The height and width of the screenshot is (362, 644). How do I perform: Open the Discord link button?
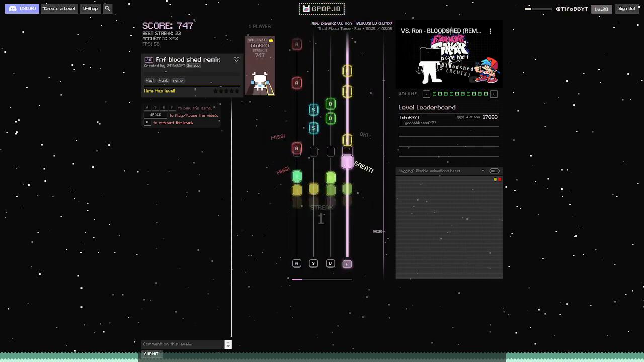[x=22, y=9]
